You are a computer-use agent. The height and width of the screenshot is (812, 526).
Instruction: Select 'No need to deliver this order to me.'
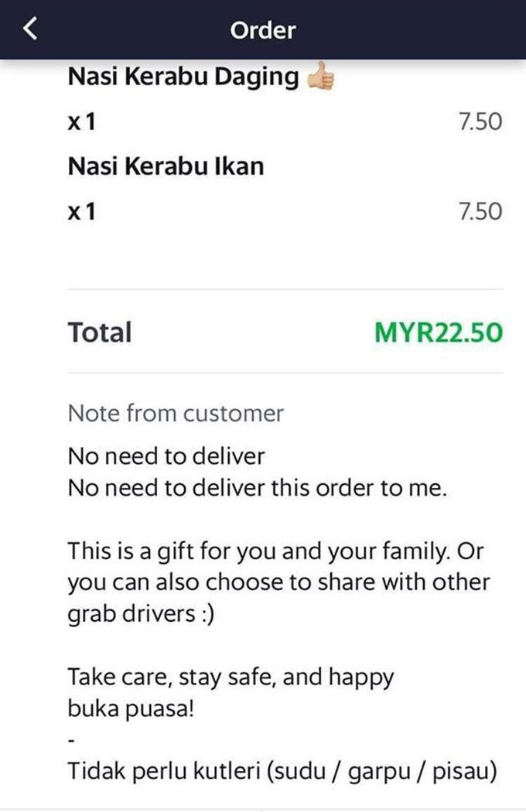[x=258, y=488]
